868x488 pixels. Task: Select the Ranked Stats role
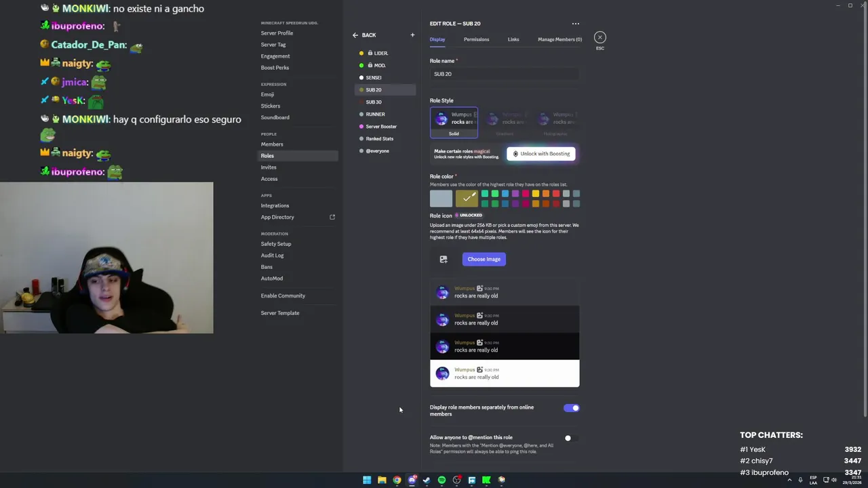384,138
